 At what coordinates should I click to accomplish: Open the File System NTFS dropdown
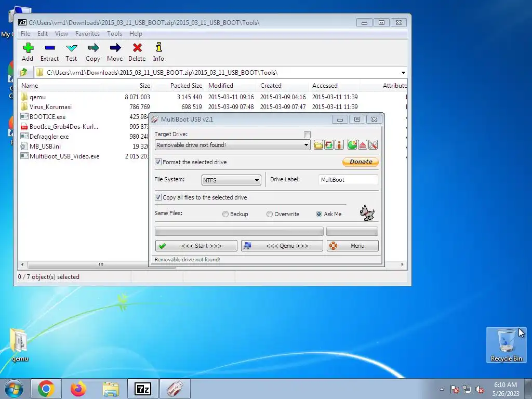257,180
